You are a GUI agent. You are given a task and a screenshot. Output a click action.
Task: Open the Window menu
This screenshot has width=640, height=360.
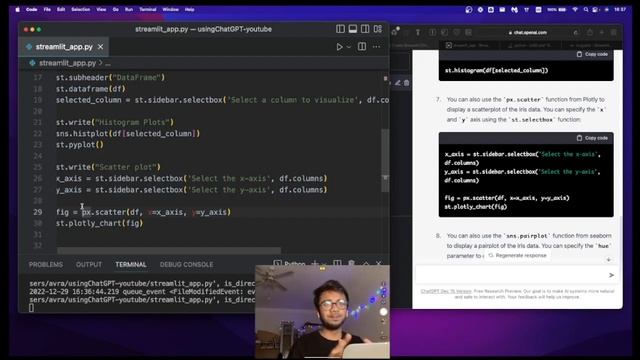[x=170, y=9]
